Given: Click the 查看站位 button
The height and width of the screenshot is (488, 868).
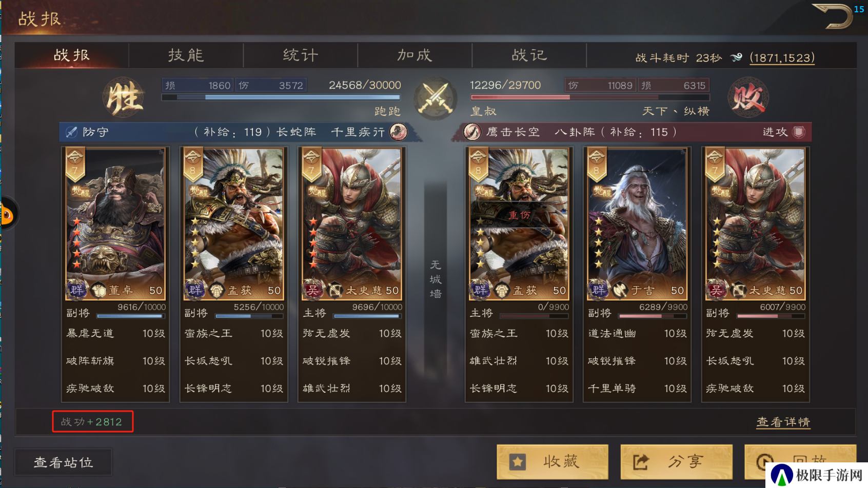Looking at the screenshot, I should (64, 462).
